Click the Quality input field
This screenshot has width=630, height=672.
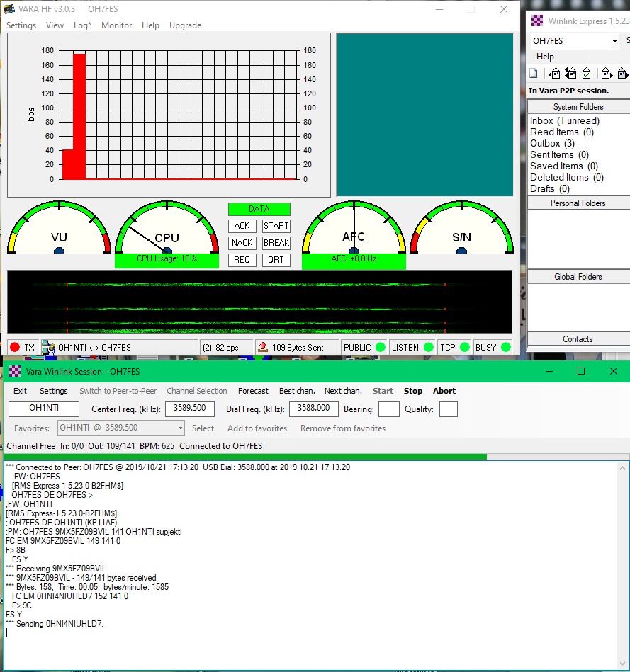448,409
